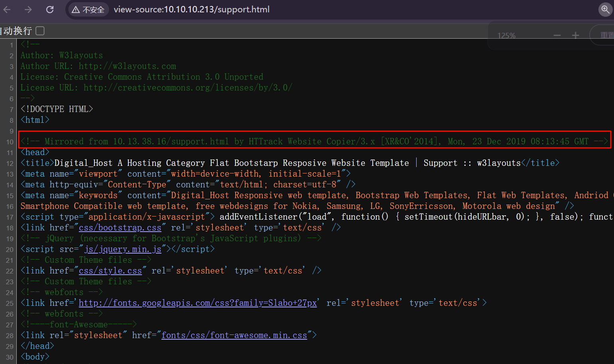Click the title tag text on line 12
The width and height of the screenshot is (614, 364).
pos(231,163)
